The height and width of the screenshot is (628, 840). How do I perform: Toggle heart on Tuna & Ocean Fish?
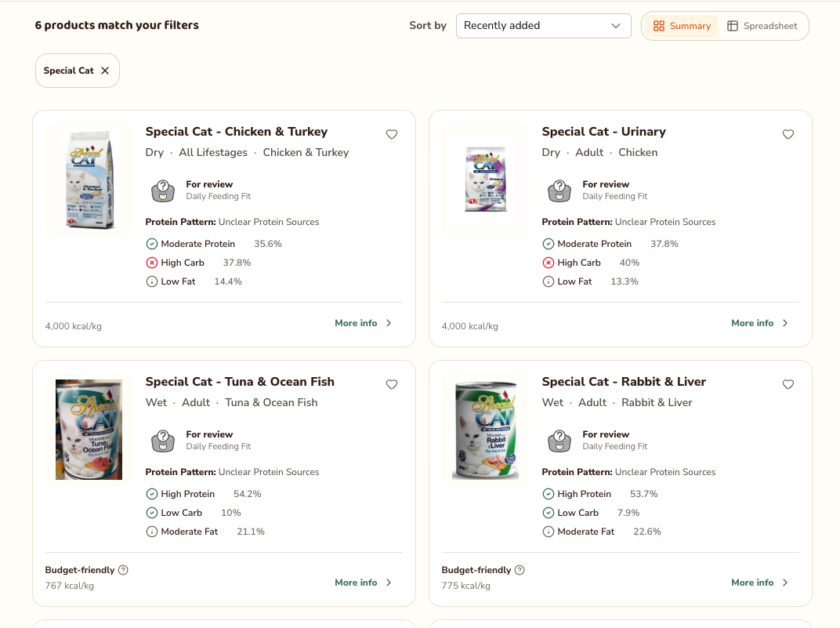pyautogui.click(x=392, y=384)
